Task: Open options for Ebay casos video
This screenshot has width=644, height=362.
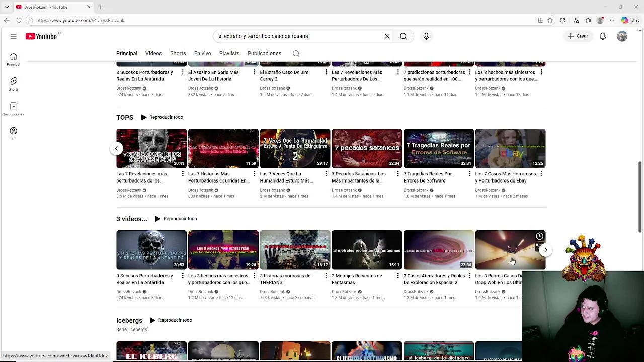Action: pos(541,174)
